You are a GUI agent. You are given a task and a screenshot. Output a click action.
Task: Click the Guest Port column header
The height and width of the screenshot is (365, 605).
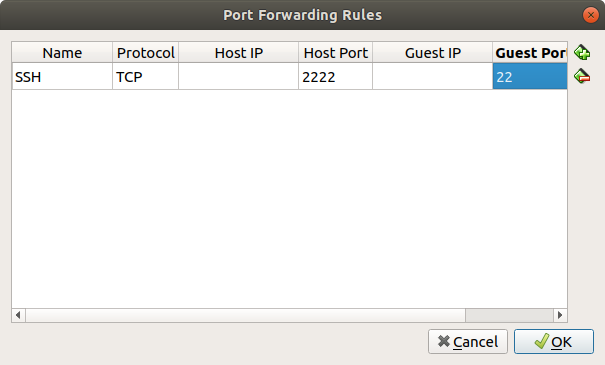point(530,53)
